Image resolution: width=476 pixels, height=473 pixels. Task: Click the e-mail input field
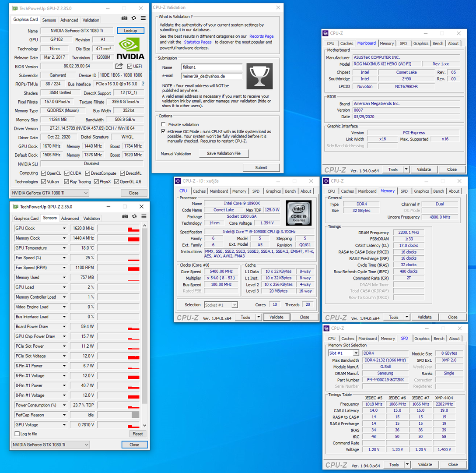(212, 76)
